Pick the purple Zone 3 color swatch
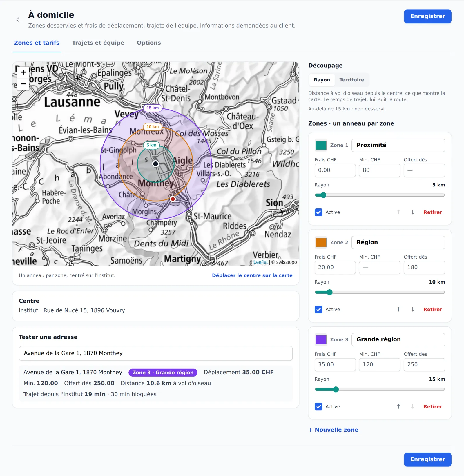 point(321,339)
